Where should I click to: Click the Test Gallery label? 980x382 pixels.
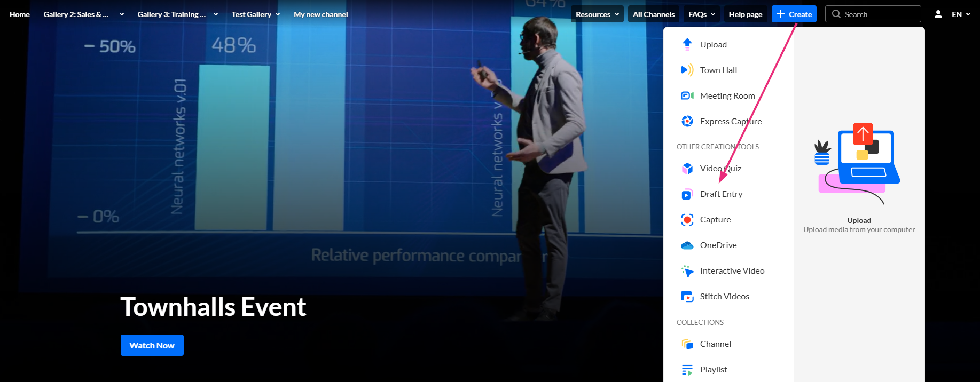coord(252,14)
